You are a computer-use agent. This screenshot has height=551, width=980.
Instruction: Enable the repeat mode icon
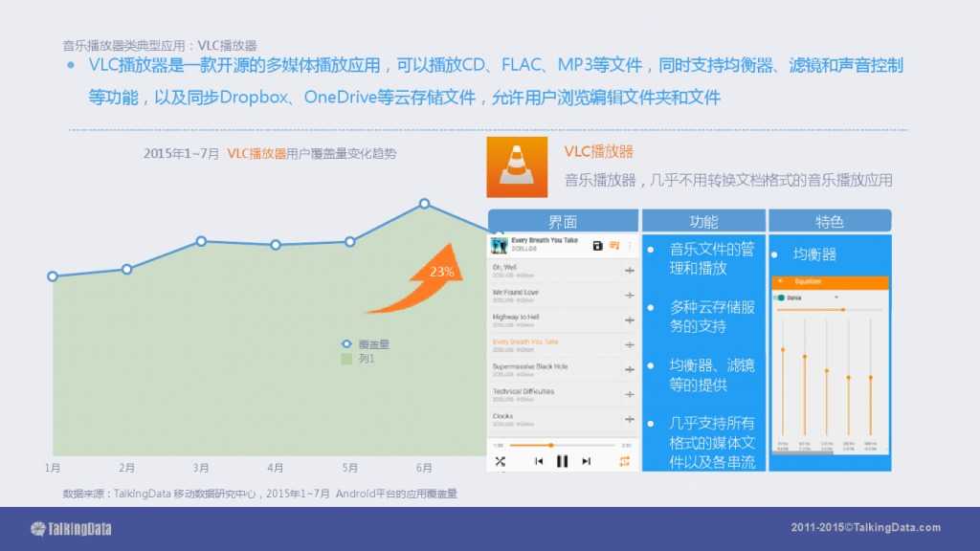click(625, 461)
